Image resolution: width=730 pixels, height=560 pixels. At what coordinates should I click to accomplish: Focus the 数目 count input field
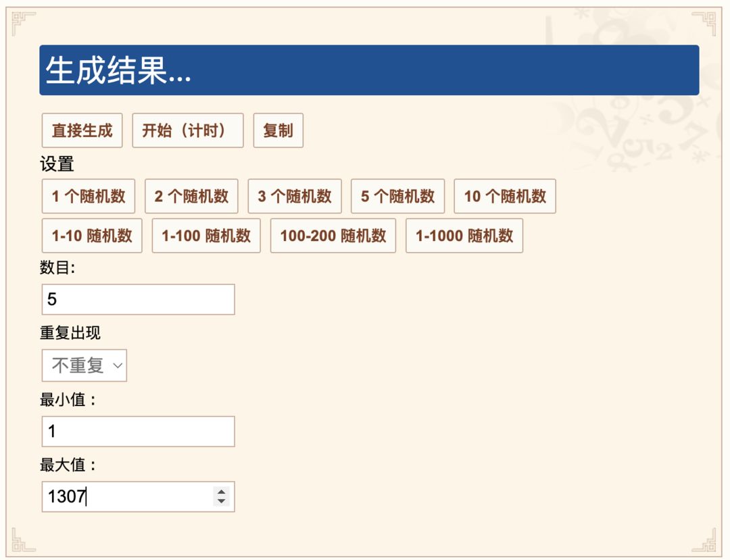tap(139, 299)
